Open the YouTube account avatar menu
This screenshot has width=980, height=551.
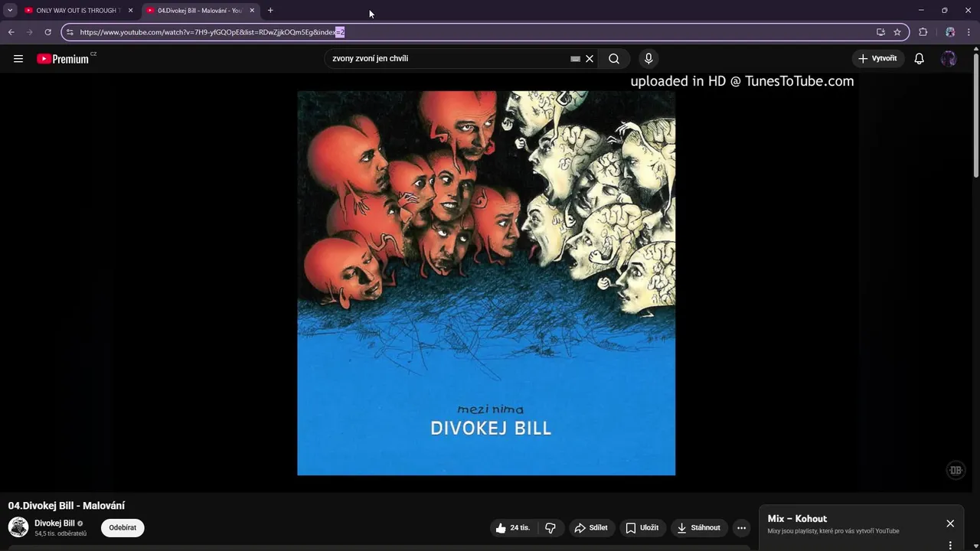[949, 59]
